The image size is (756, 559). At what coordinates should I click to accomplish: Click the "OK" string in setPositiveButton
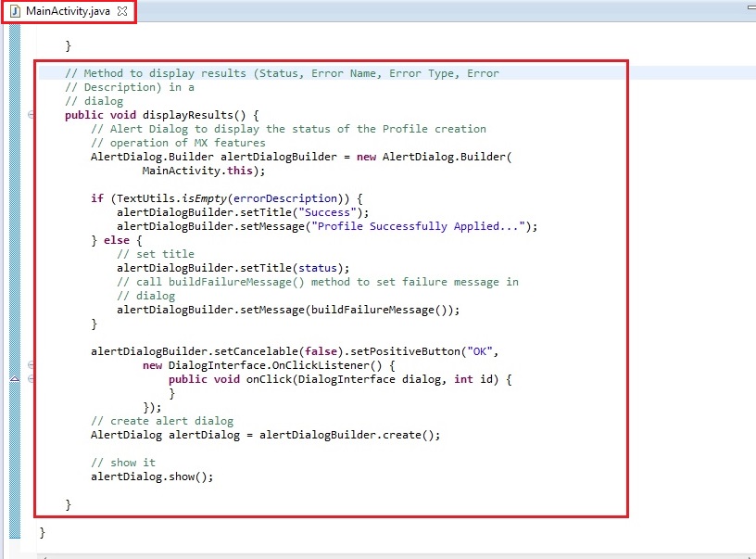tap(482, 351)
